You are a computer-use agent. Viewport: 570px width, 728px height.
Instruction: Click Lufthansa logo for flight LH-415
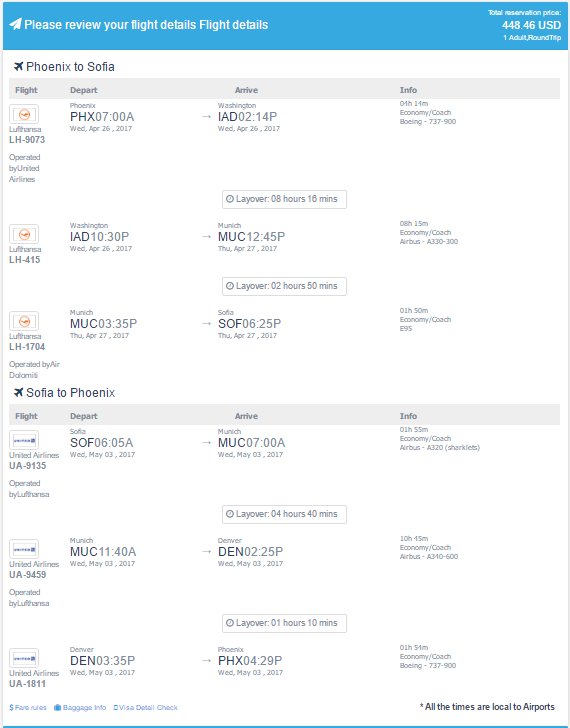24,234
